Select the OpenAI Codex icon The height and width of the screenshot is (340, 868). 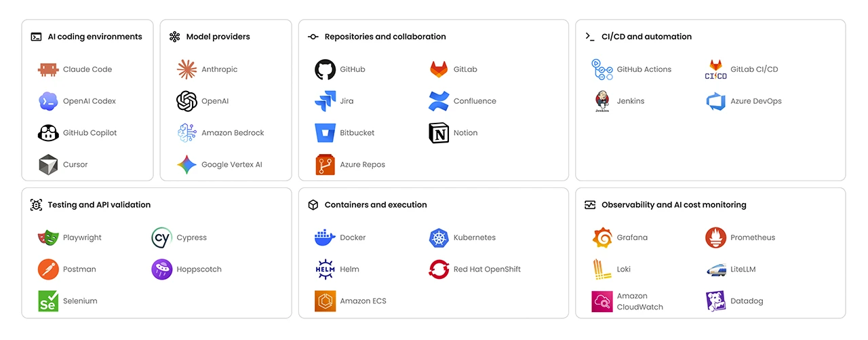click(48, 101)
